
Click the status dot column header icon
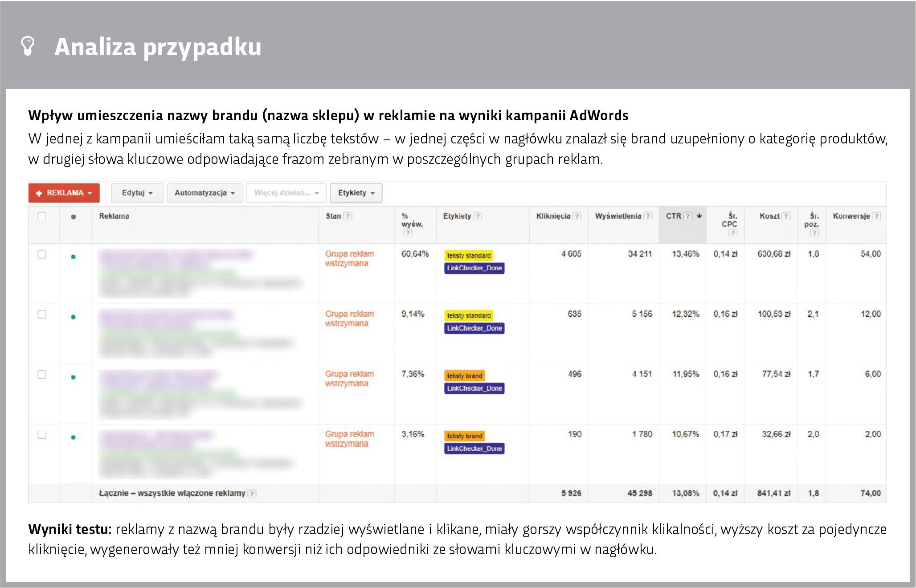74,216
